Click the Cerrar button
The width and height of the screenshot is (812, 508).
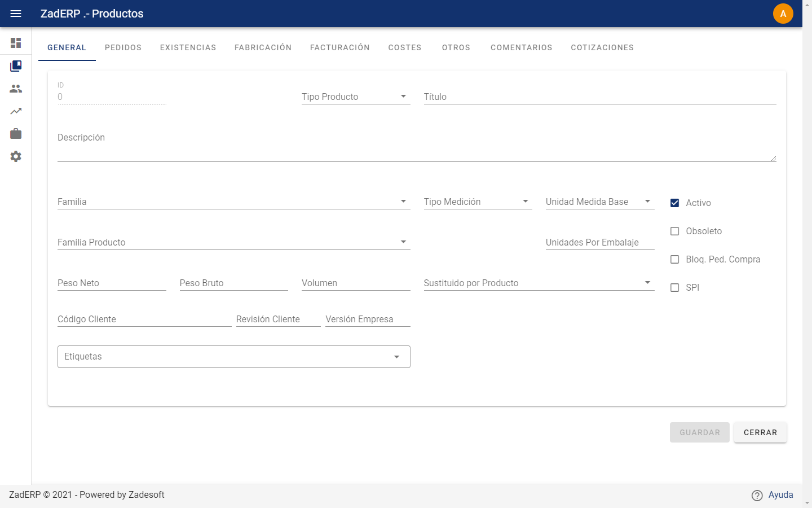(760, 432)
